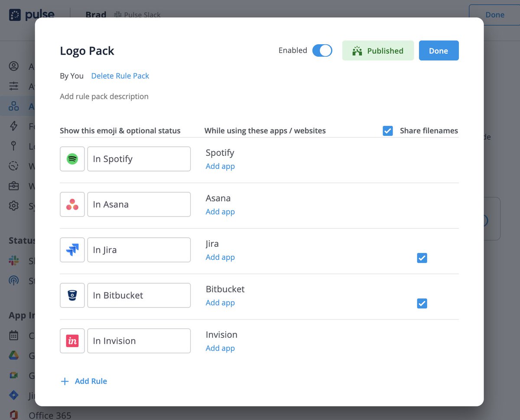Click Add app under Spotify
Screen dimensions: 520x420
(220, 166)
